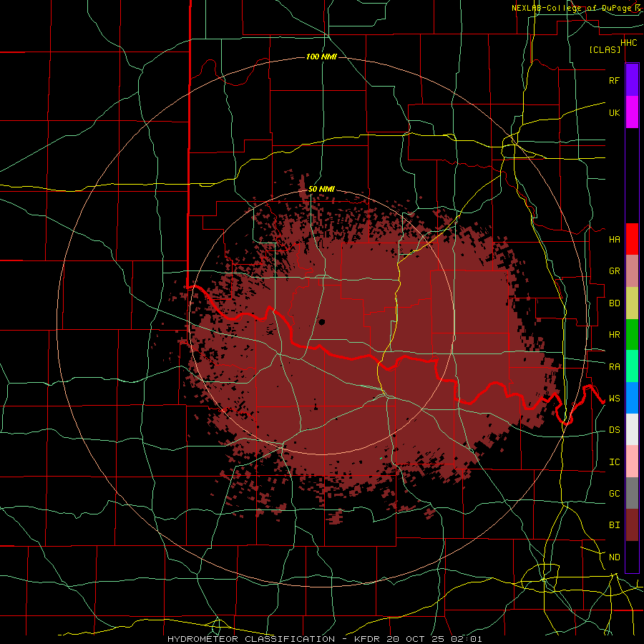Click the HYDROMETEOR CLASSIFICATION KFDR timestamp caption
The image size is (644, 644).
coord(324,639)
